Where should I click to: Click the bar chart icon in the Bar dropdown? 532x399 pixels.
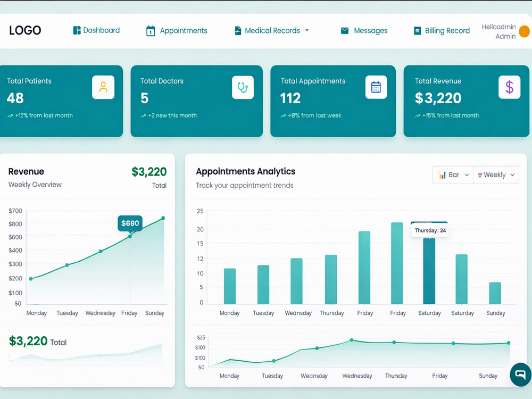tap(442, 174)
